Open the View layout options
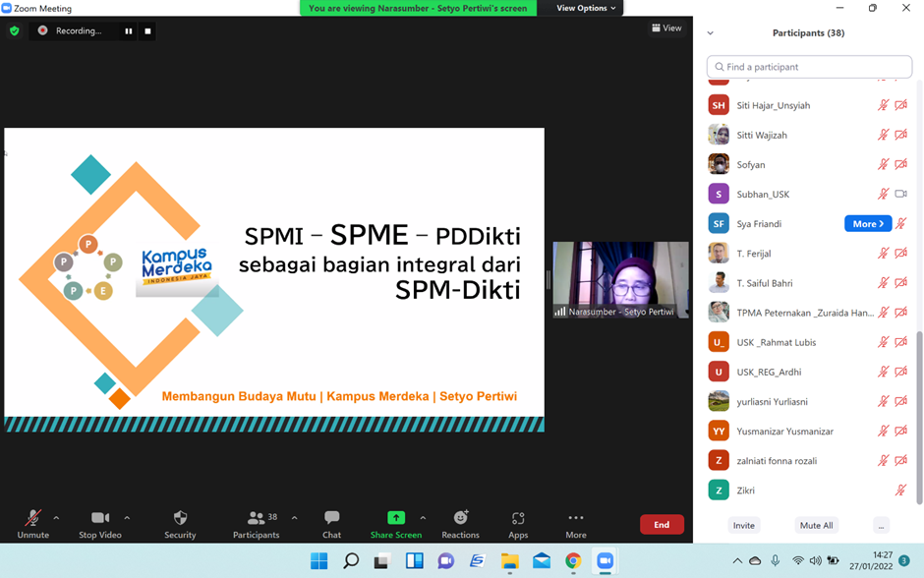This screenshot has height=578, width=924. [x=666, y=28]
